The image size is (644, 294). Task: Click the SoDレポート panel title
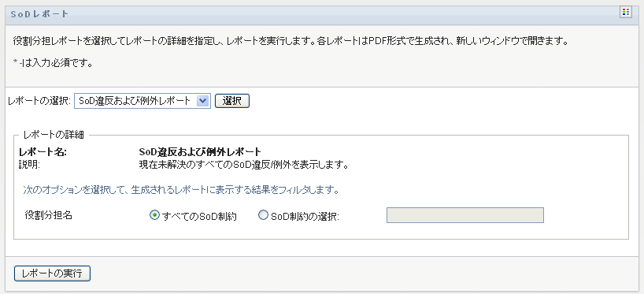coord(40,14)
